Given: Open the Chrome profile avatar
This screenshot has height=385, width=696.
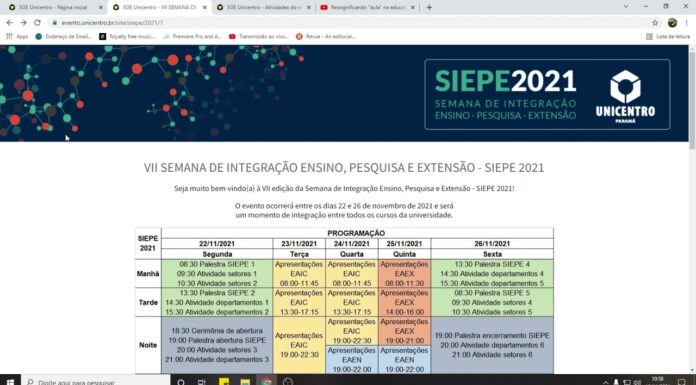Looking at the screenshot, I should tap(672, 23).
